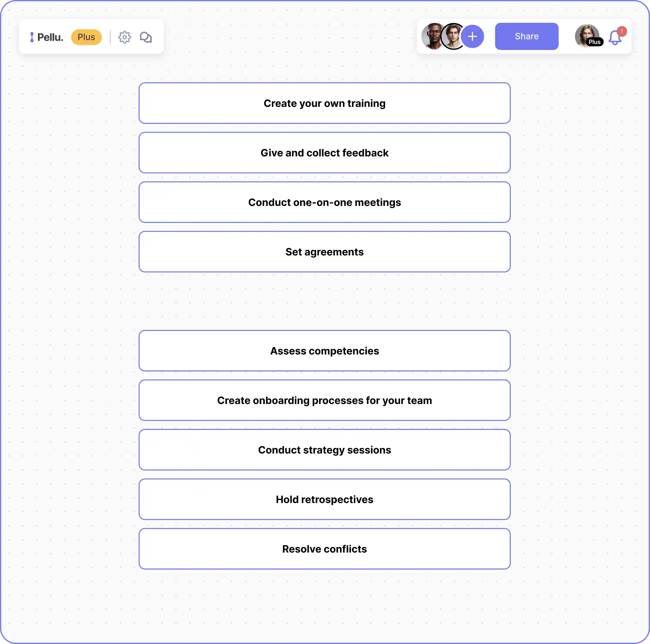Click the Share button

(526, 36)
